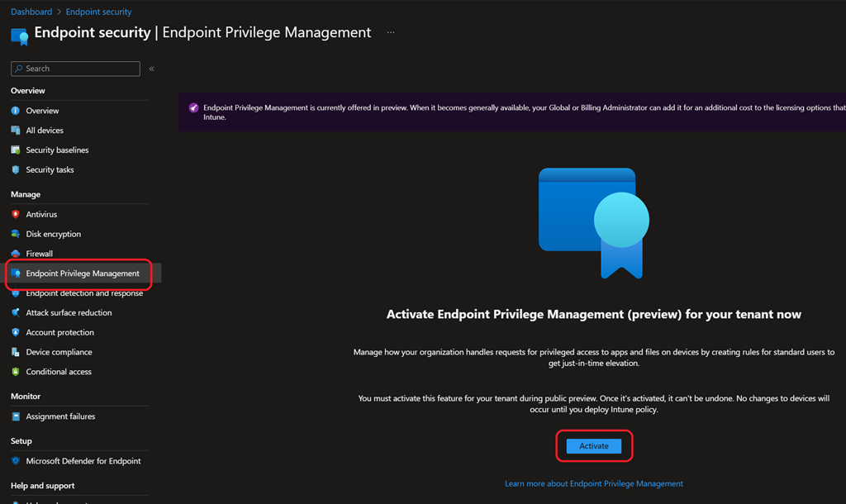Click the Account protection shield icon
Image resolution: width=846 pixels, height=504 pixels.
[x=16, y=332]
